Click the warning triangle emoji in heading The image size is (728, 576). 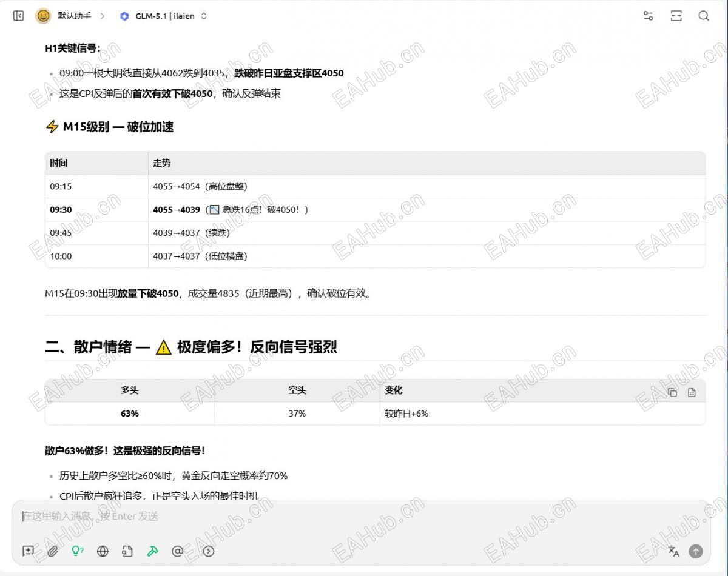click(164, 347)
